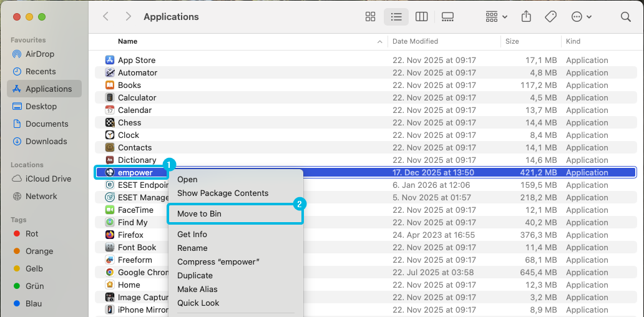Switch to column view in the toolbar
The height and width of the screenshot is (317, 644).
pos(421,17)
